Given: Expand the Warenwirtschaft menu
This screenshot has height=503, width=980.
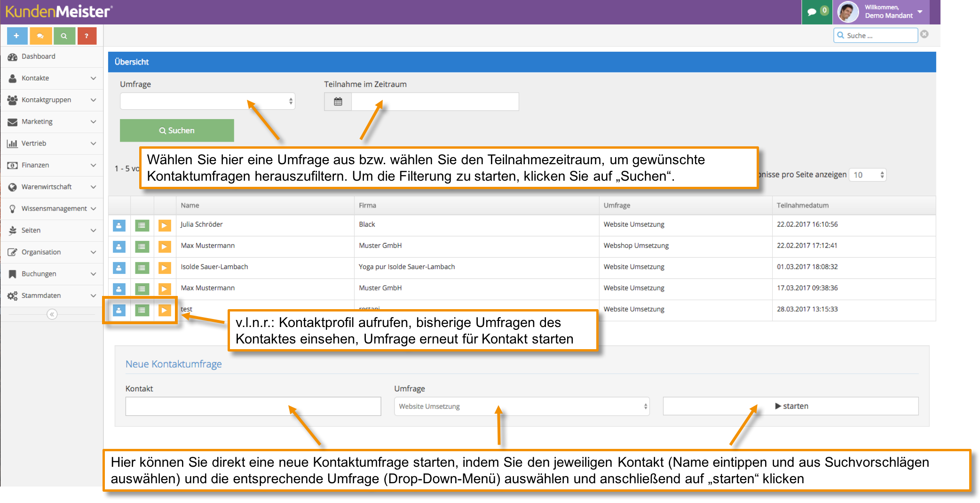Looking at the screenshot, I should 52,187.
